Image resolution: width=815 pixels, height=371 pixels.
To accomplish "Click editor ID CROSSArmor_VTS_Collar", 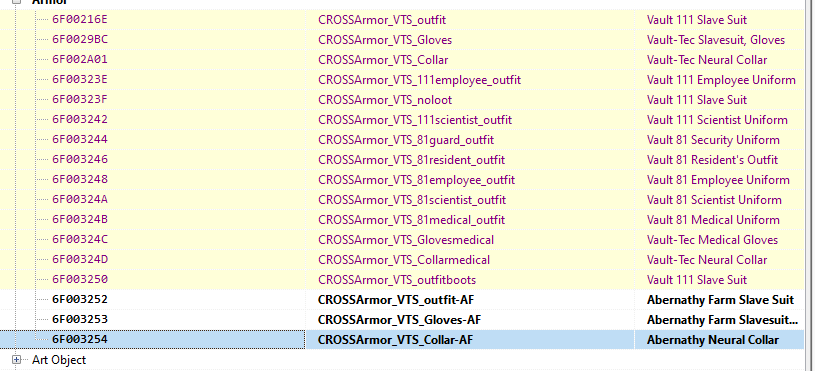I will click(383, 60).
